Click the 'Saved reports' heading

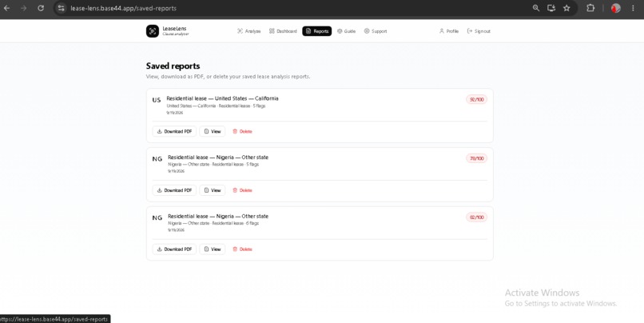point(173,66)
